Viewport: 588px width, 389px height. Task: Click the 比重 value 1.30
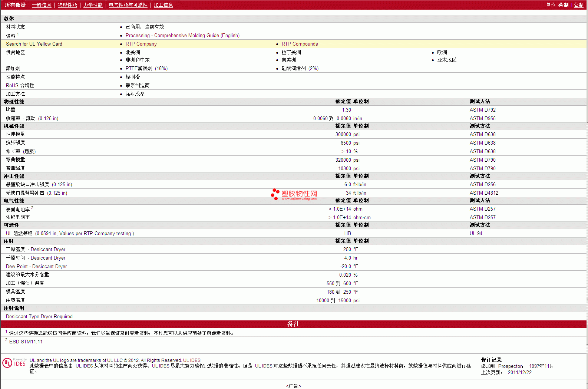pos(346,110)
